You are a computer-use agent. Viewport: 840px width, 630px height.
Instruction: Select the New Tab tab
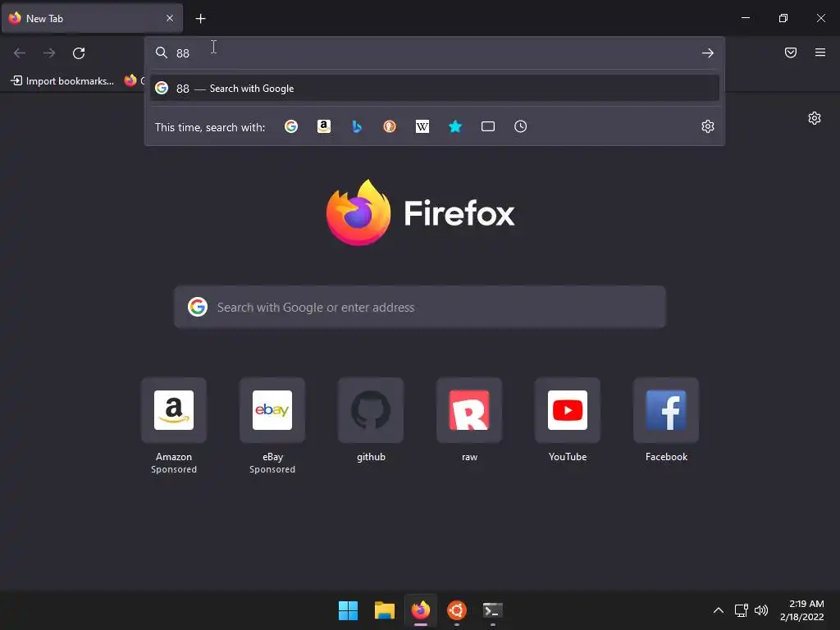point(92,18)
